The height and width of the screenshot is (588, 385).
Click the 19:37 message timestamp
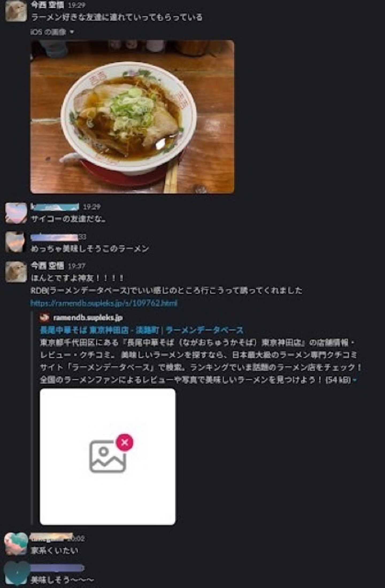[76, 266]
